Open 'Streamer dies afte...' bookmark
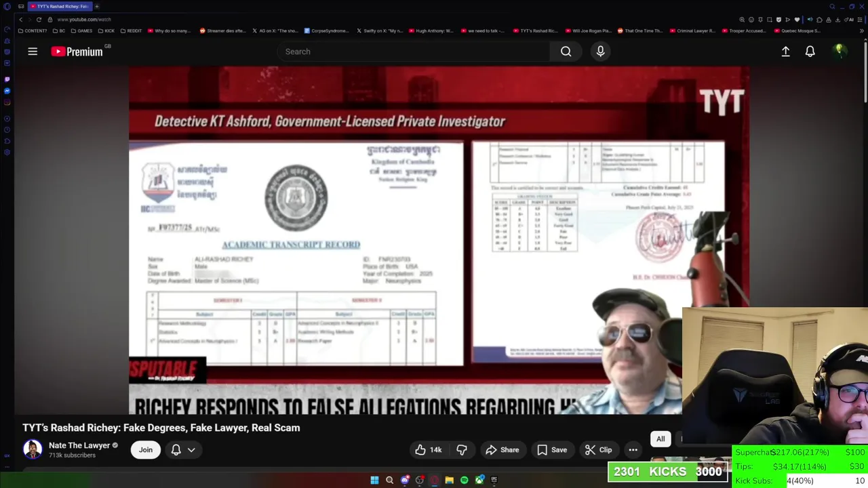This screenshot has height=488, width=868. (x=223, y=30)
